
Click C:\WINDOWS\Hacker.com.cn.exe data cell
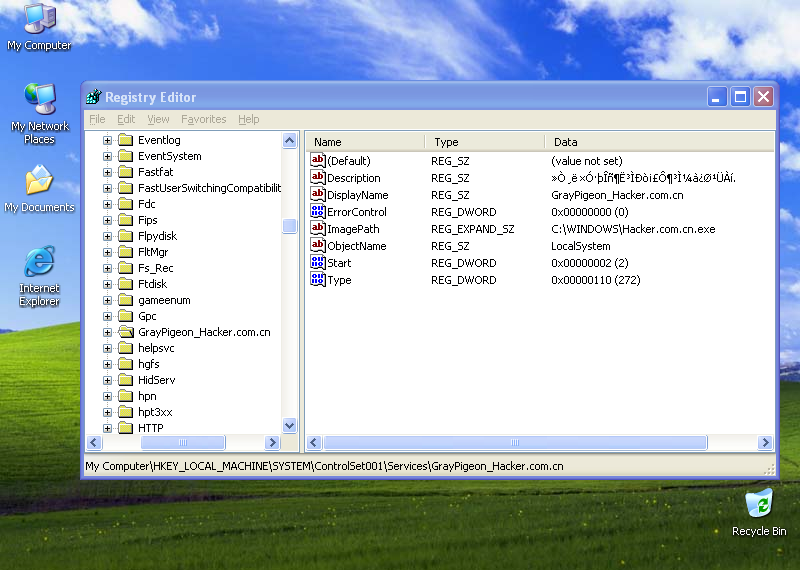point(633,229)
